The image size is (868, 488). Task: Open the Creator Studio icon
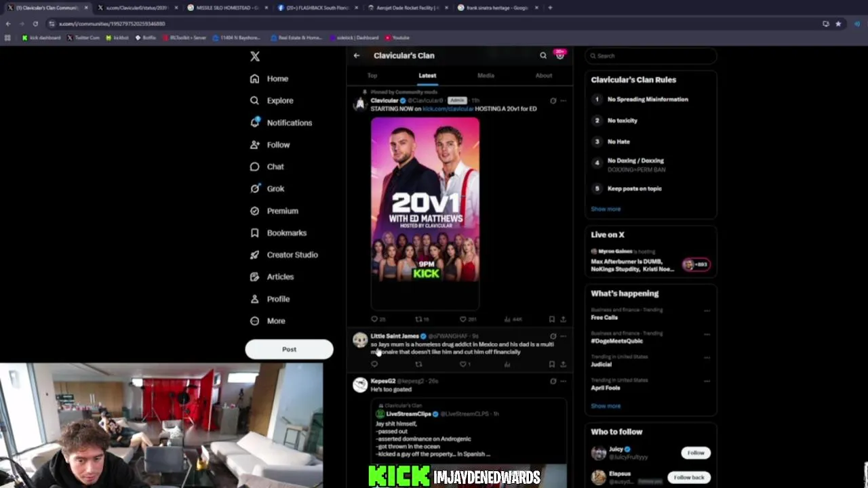coord(254,255)
